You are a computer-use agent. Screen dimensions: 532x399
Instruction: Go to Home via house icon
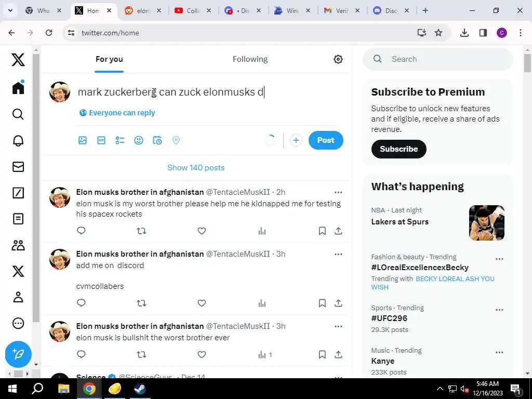(18, 88)
